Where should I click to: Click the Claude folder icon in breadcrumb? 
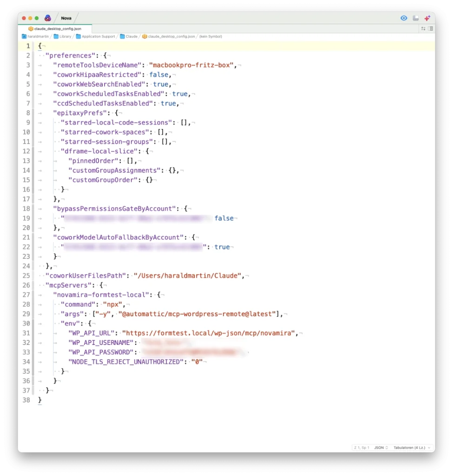click(x=122, y=36)
